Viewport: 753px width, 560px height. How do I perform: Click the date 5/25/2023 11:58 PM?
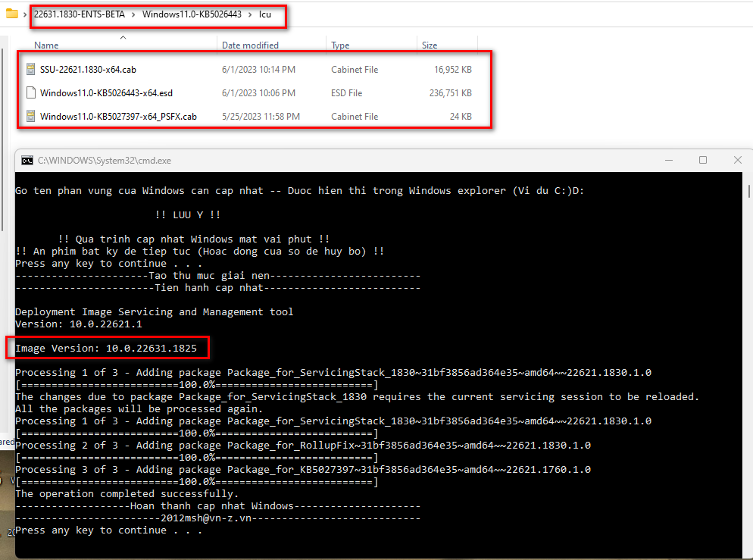coord(261,116)
